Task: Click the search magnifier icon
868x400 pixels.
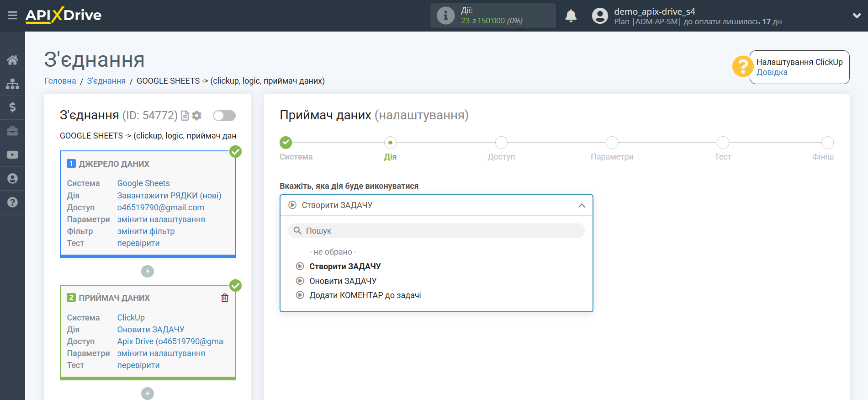Action: coord(297,231)
